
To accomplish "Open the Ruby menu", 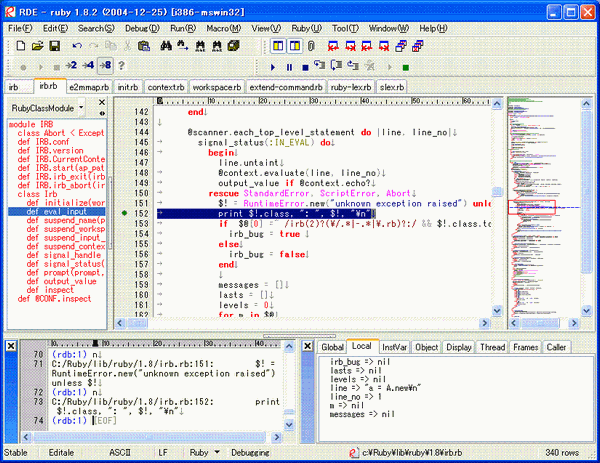I will click(x=307, y=28).
